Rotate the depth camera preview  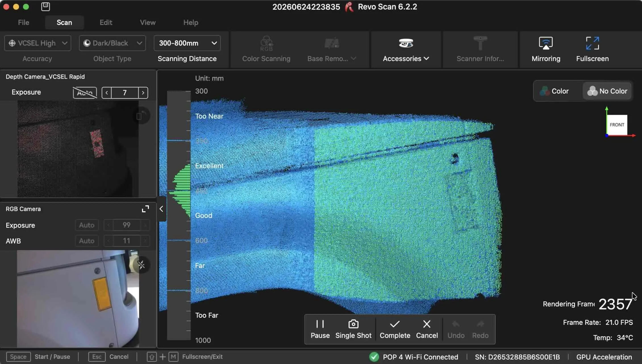click(141, 116)
